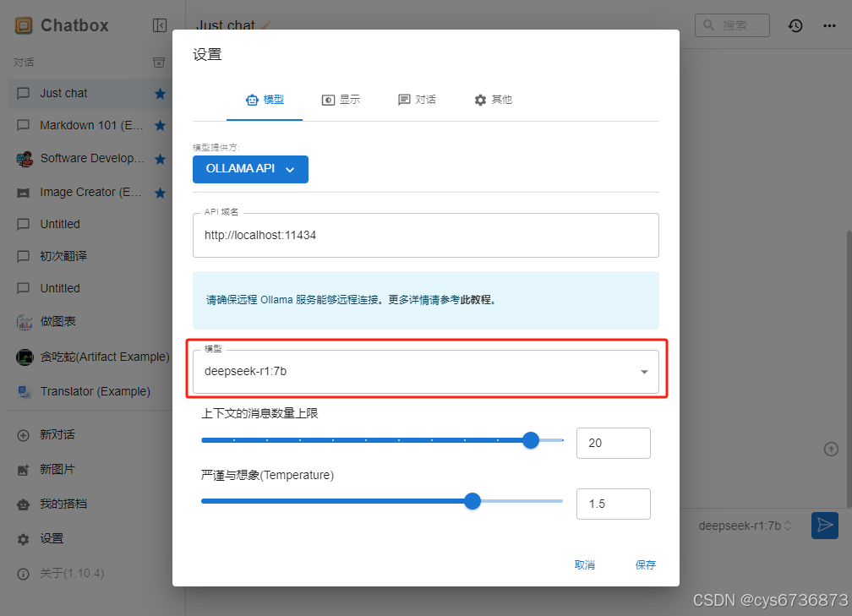
Task: Click the Temperature slider handle
Action: point(472,501)
